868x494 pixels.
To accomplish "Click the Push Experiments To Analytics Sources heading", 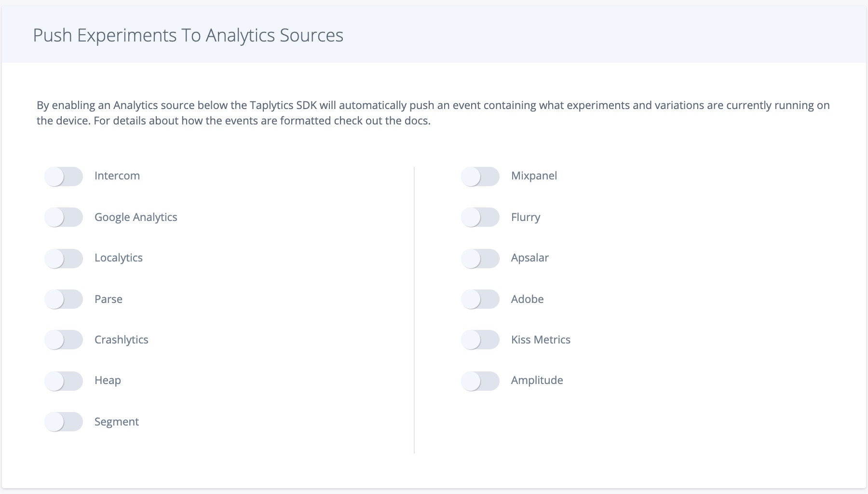I will [188, 35].
